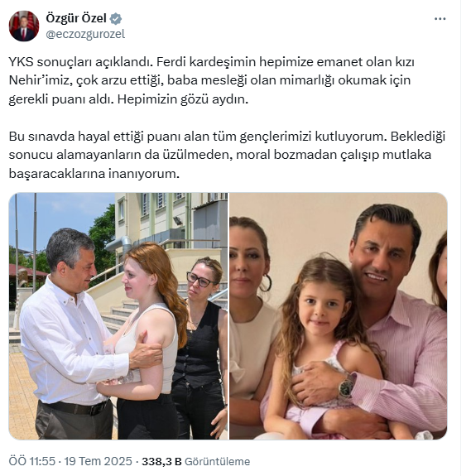This screenshot has width=471, height=476.
Task: Open the three-dot more options menu
Action: pos(440,19)
